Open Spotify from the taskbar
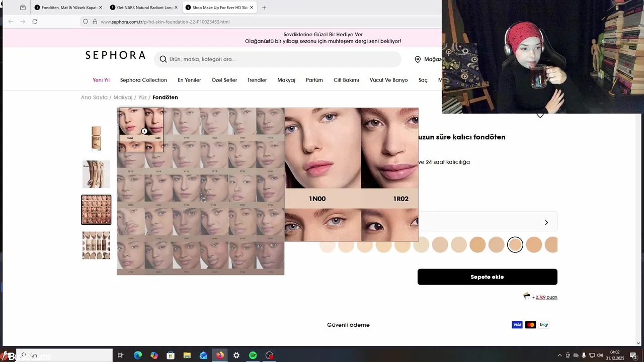Screen dimensions: 644x362 [x=253, y=355]
